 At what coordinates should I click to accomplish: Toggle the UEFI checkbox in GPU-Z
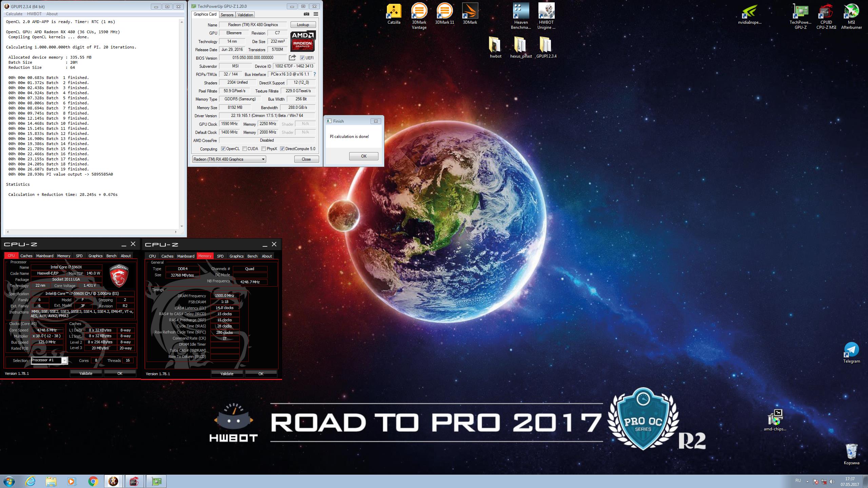(302, 58)
